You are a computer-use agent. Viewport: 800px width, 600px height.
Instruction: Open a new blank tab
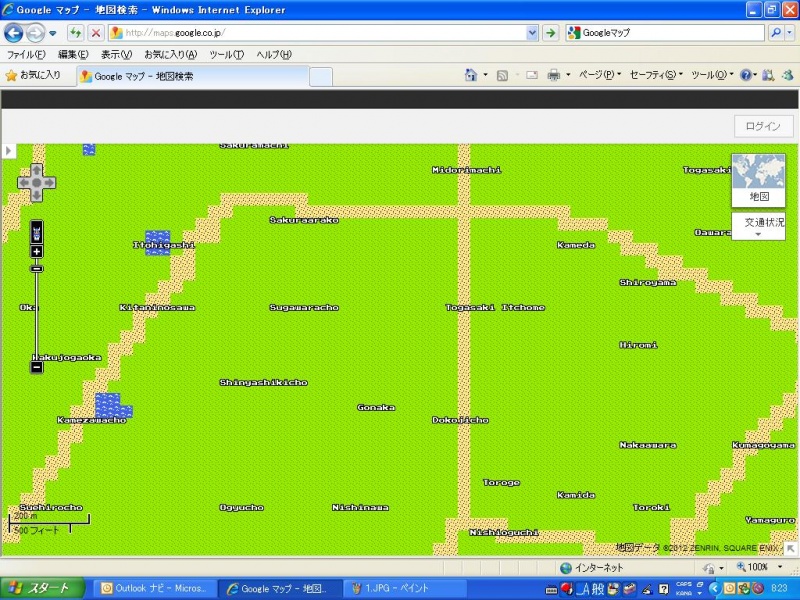pos(321,77)
